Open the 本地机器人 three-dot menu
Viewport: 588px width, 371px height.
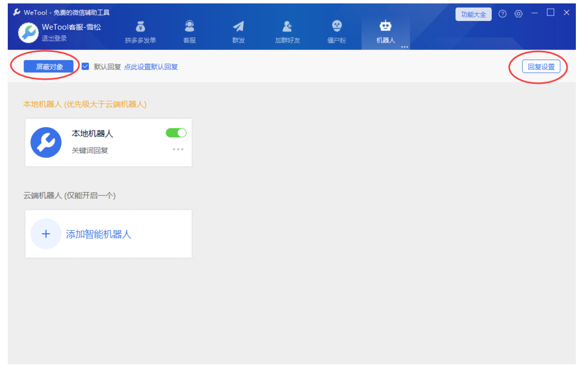[178, 149]
